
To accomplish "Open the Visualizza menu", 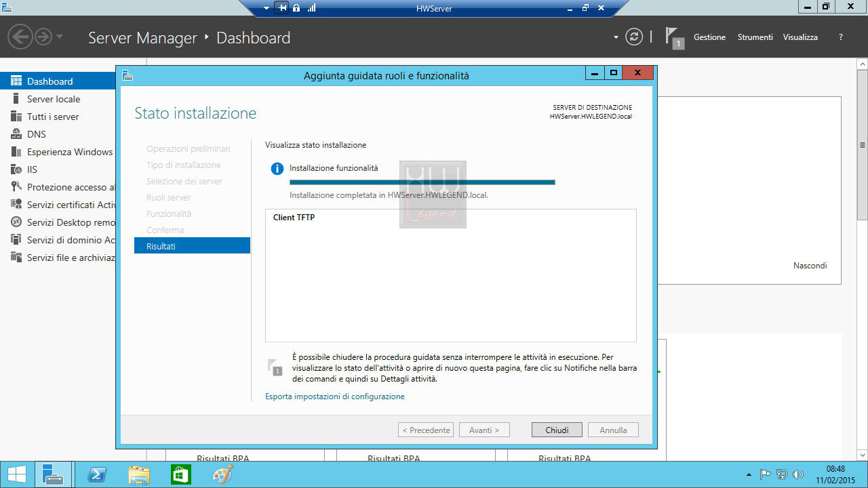I will point(800,37).
